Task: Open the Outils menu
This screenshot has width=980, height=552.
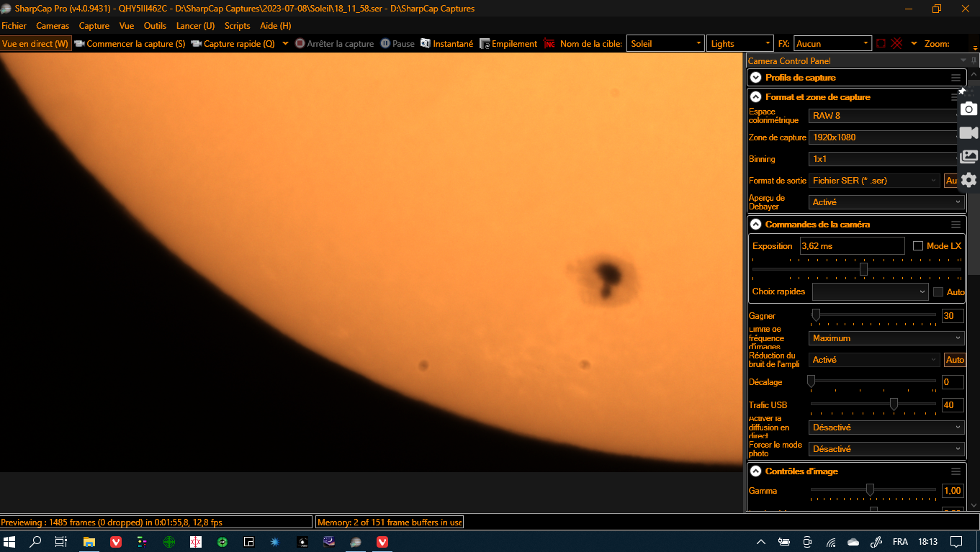Action: coord(155,26)
